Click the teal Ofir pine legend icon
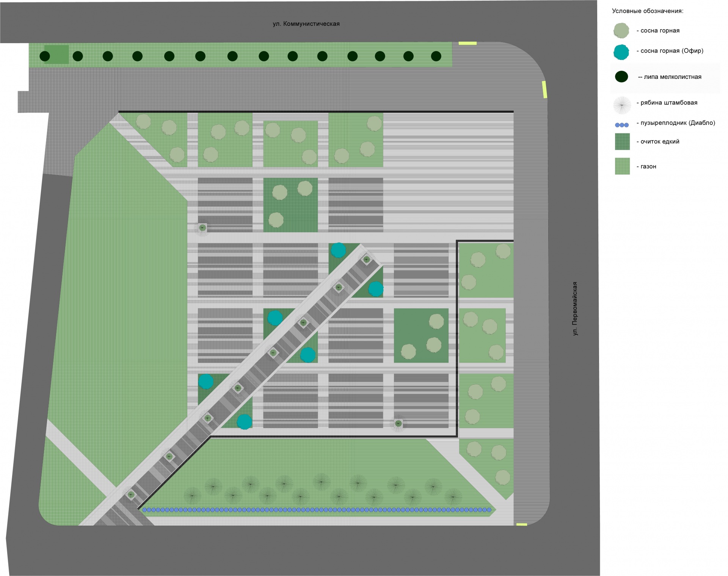 coord(621,52)
